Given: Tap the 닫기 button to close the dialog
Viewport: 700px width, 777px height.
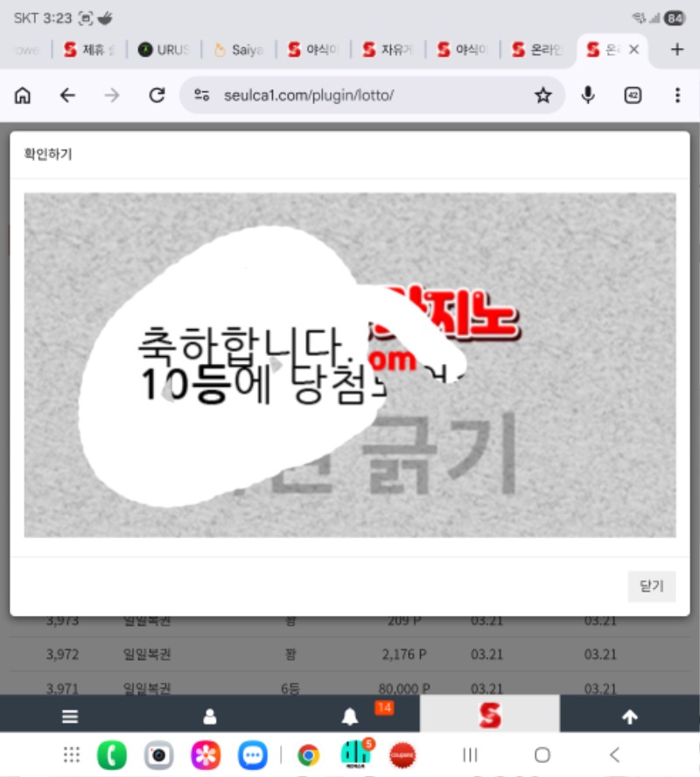Looking at the screenshot, I should (651, 586).
